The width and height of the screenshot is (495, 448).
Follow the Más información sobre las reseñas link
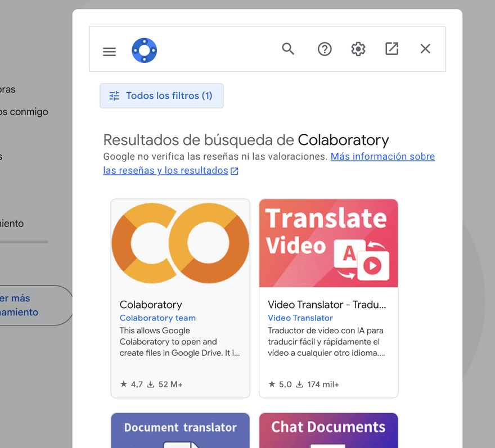click(269, 164)
